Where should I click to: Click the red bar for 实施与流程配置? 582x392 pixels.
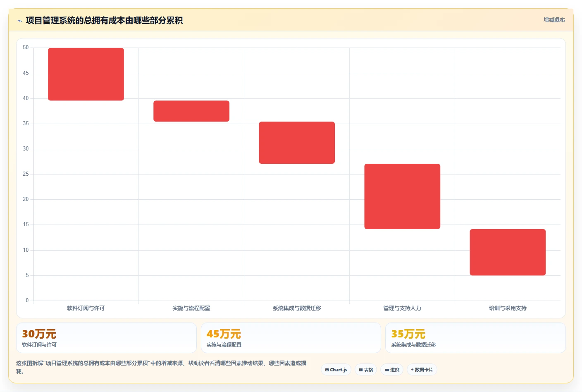[x=191, y=111]
